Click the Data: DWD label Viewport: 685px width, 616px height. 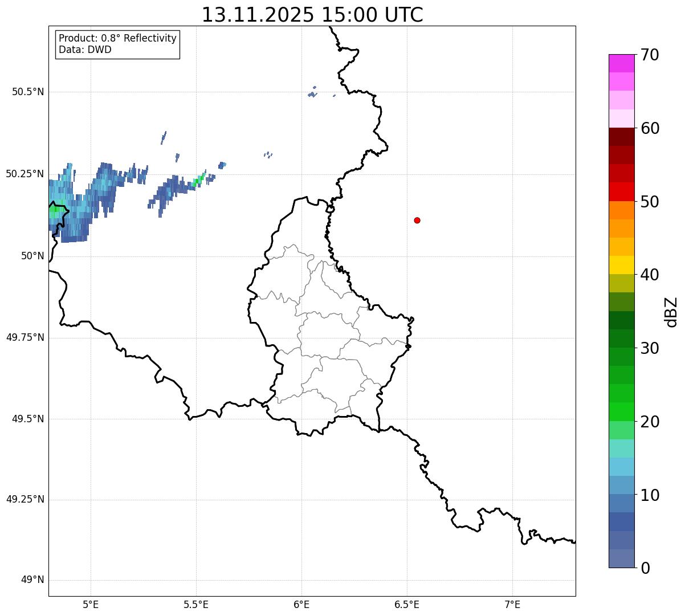click(x=85, y=50)
